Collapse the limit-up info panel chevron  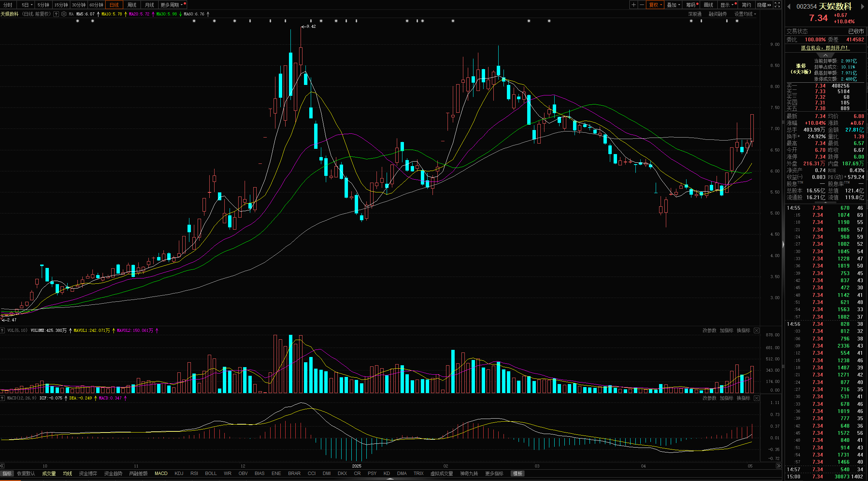pos(826,55)
